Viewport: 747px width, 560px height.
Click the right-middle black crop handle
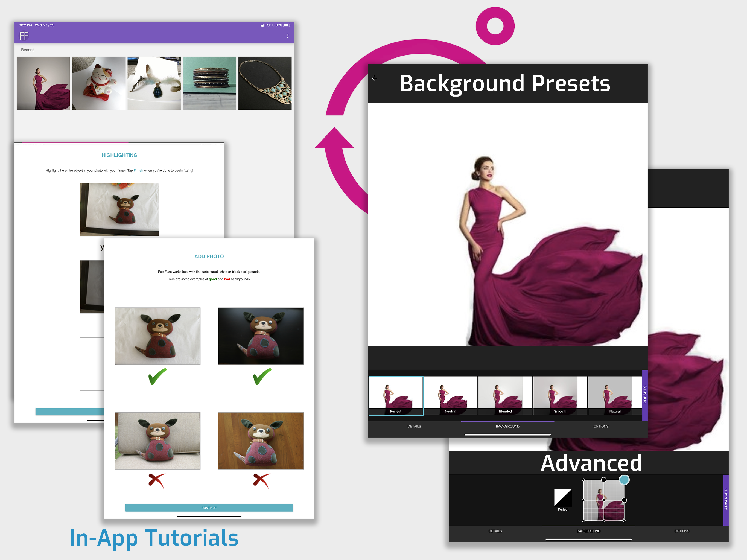coord(624,500)
